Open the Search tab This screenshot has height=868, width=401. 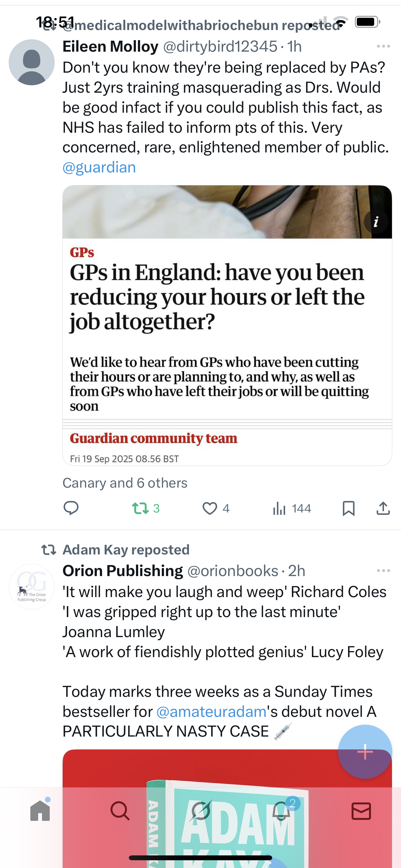click(120, 811)
